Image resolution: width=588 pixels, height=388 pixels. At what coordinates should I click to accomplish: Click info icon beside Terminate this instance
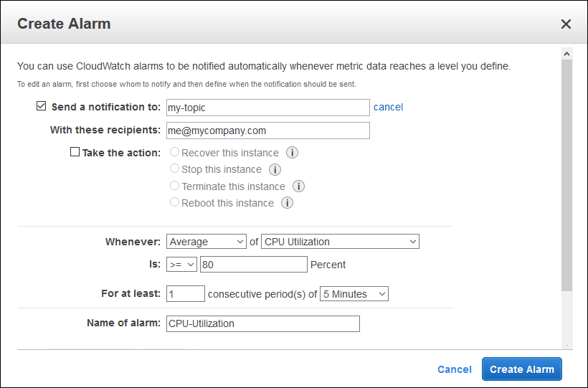pyautogui.click(x=298, y=186)
